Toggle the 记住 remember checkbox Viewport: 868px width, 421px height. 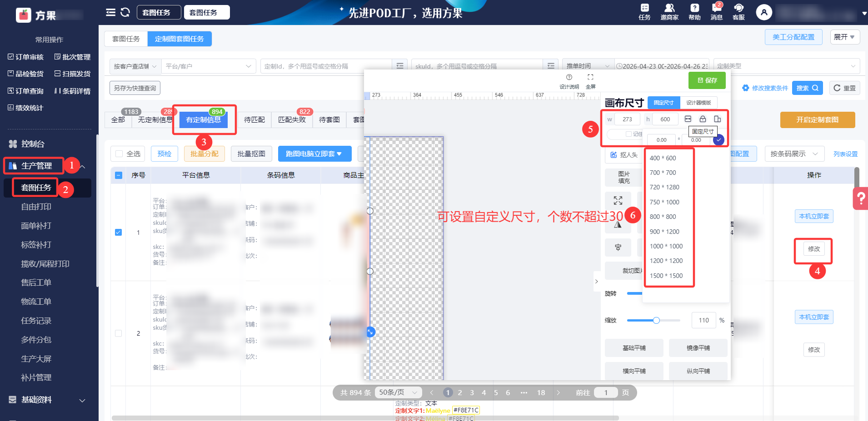tap(629, 134)
